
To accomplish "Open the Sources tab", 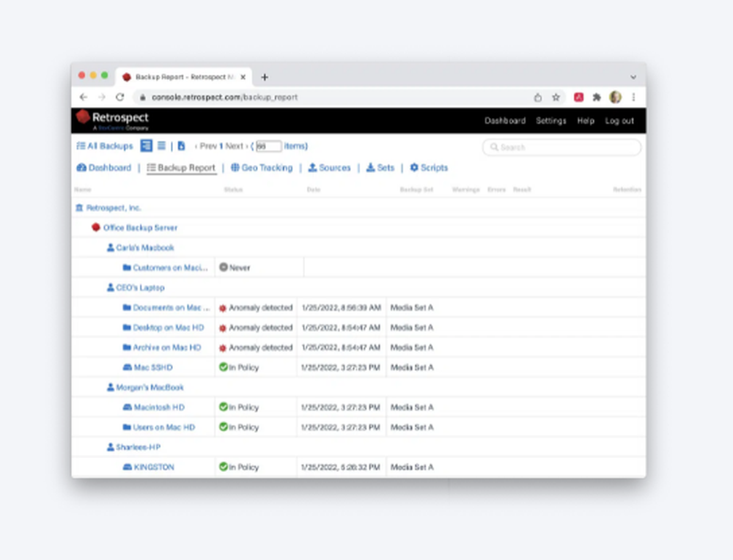I will pos(329,168).
